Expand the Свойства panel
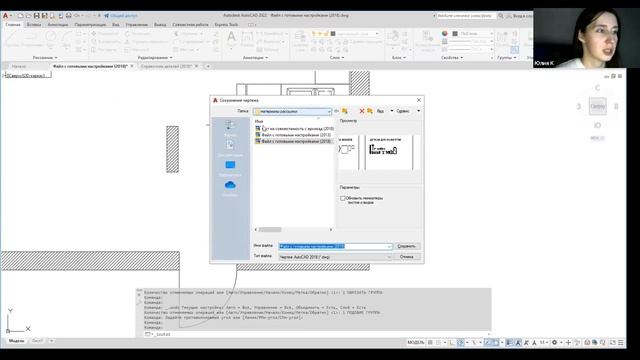The width and height of the screenshot is (640, 360). click(x=452, y=58)
